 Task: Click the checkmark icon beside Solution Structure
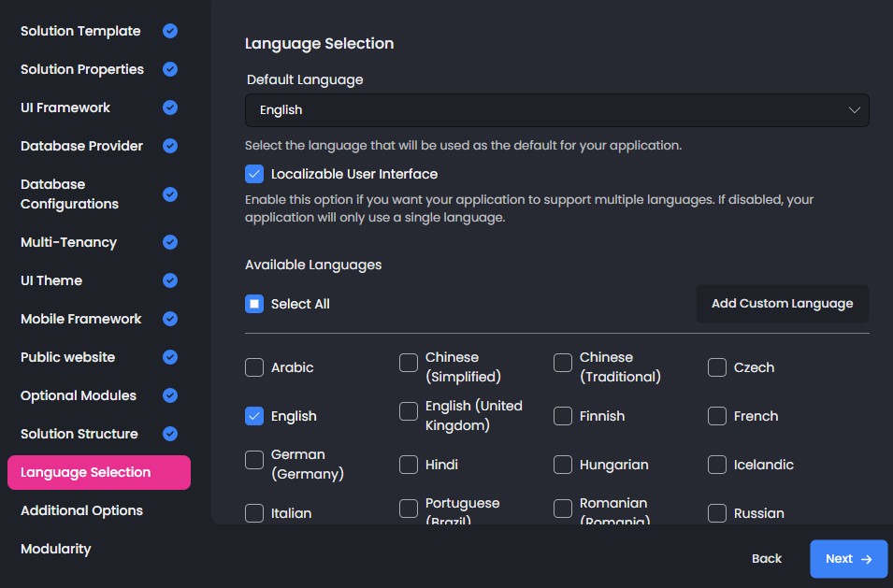click(170, 434)
